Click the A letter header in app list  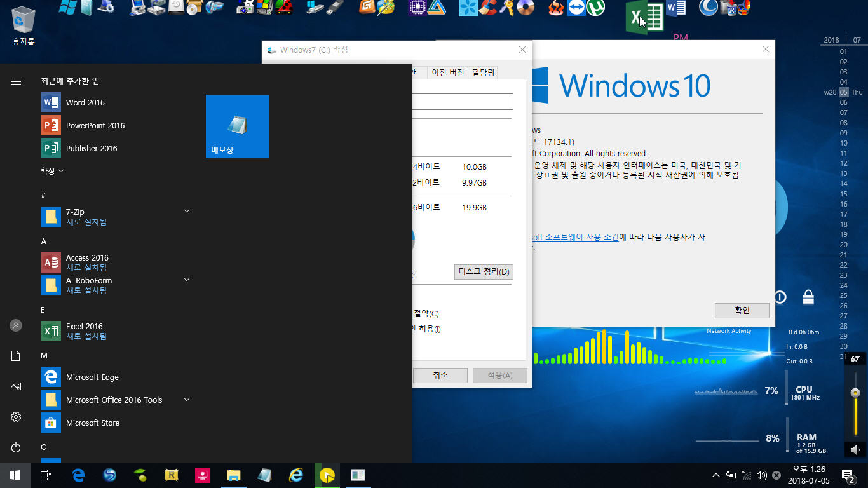coord(44,241)
